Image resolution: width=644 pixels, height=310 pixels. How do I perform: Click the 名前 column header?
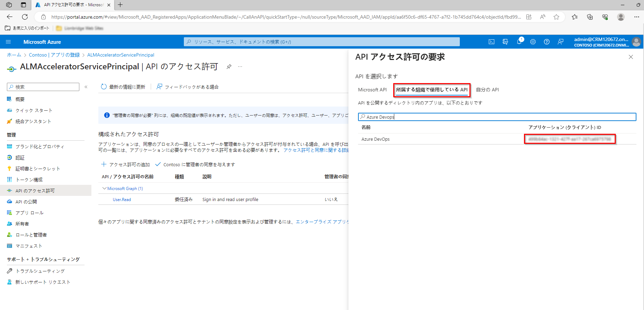366,127
